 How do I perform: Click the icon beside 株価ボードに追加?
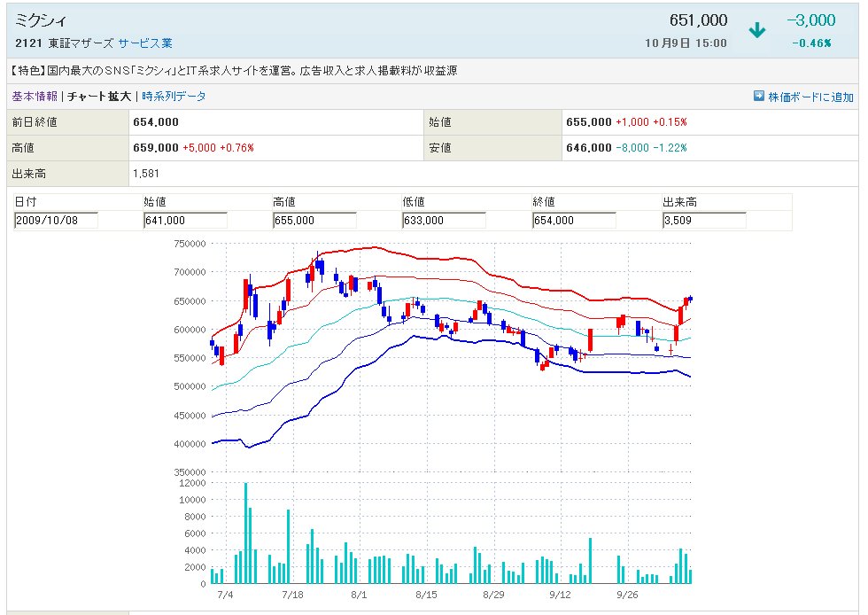coord(759,97)
